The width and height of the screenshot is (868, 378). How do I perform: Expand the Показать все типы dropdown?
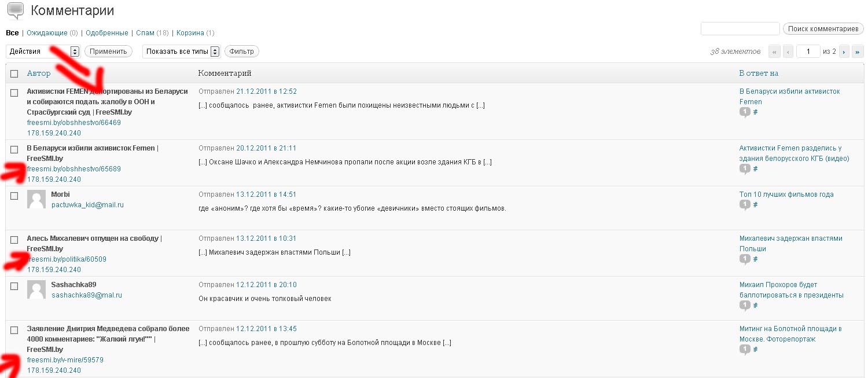[x=181, y=52]
